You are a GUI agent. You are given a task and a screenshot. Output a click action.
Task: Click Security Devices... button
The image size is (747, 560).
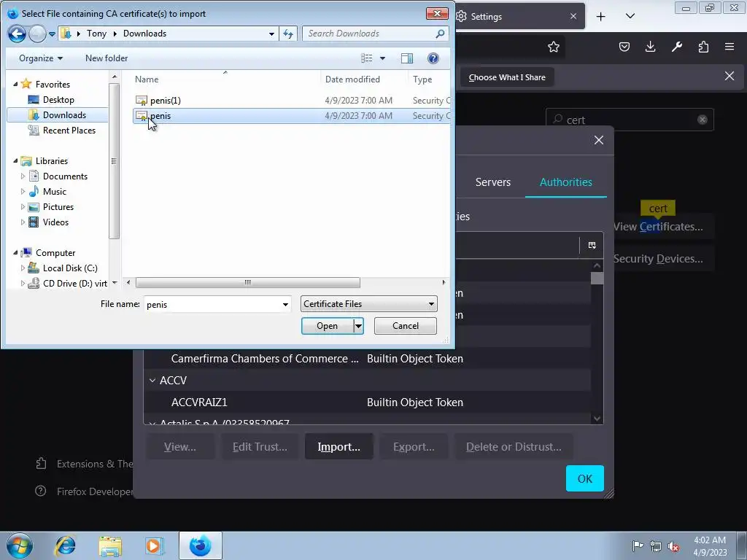(658, 259)
